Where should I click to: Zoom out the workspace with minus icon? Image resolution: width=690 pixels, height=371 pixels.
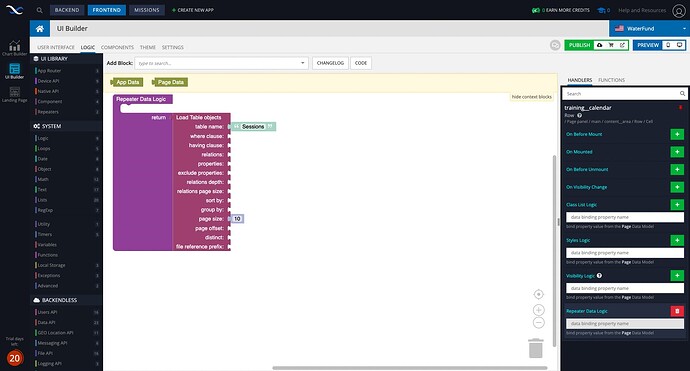coord(539,323)
